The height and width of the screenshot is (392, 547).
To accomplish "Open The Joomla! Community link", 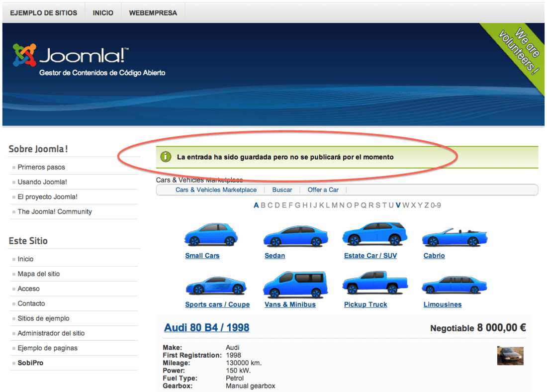I will click(55, 211).
